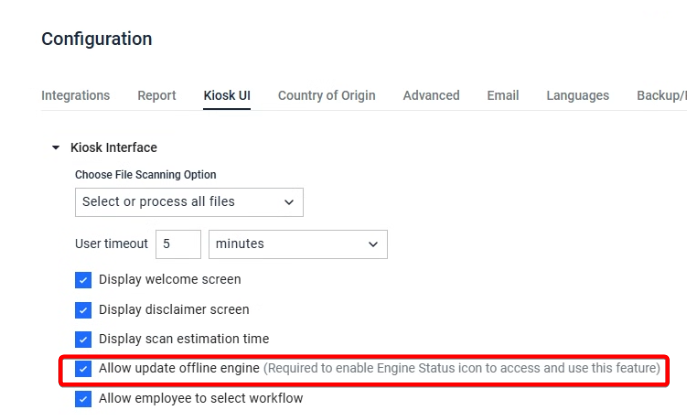
Task: Open the Advanced tab
Action: tap(431, 96)
